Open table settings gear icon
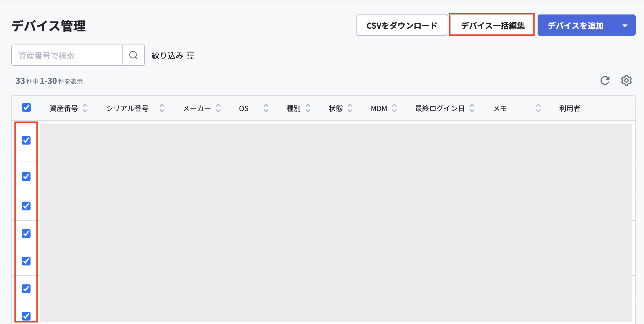Screen dimensions: 644x324 coord(626,80)
